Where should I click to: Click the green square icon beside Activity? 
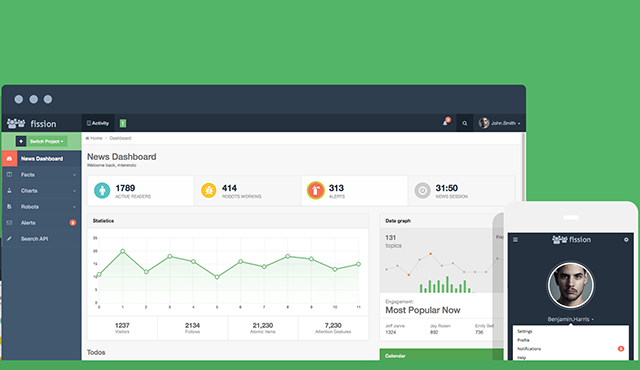pos(123,123)
